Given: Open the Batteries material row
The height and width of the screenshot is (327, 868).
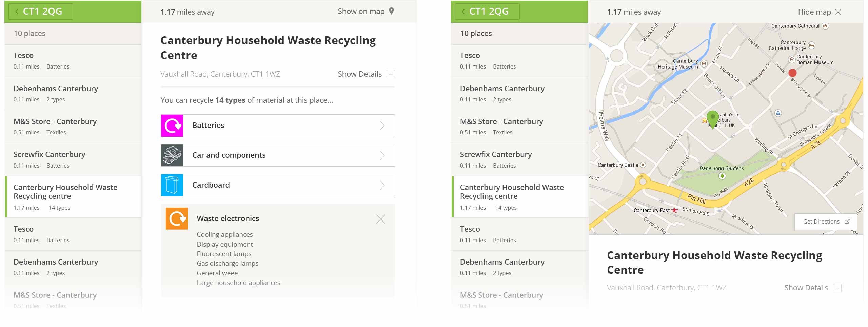Looking at the screenshot, I should click(x=278, y=126).
